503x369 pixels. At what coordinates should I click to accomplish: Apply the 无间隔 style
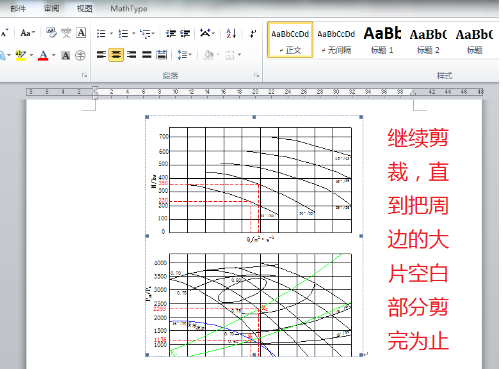coord(336,40)
